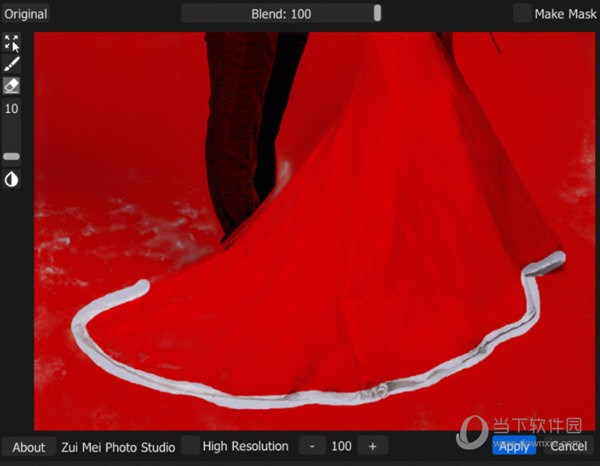Apply the mask changes
The width and height of the screenshot is (600, 466).
[514, 446]
